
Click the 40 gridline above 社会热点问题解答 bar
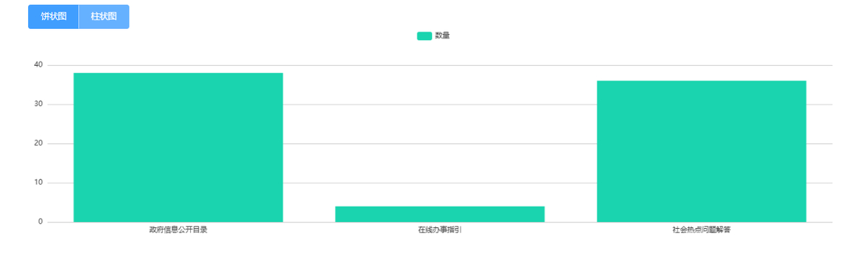[702, 65]
